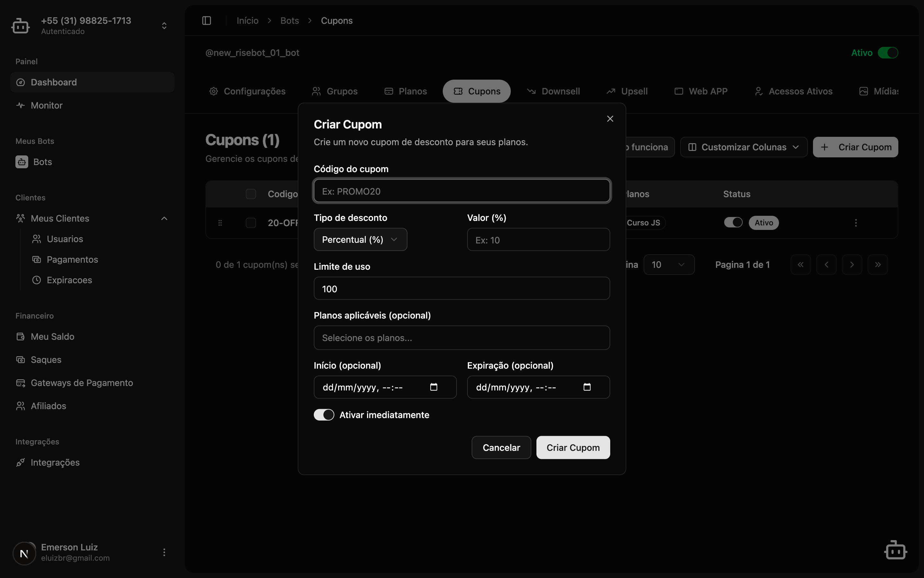Go to last page of coupons

coord(877,265)
